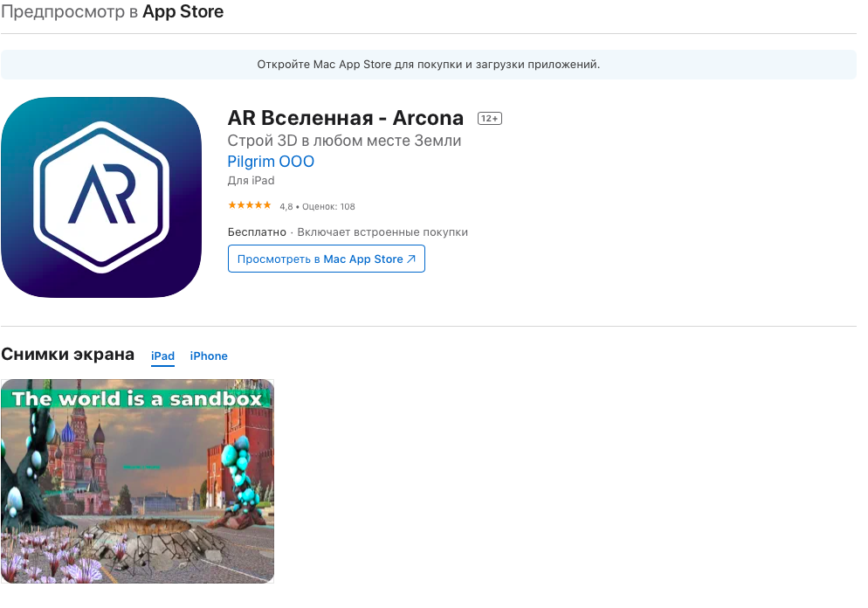Click the 'AR Вселенная - Arcona' app title

346,118
